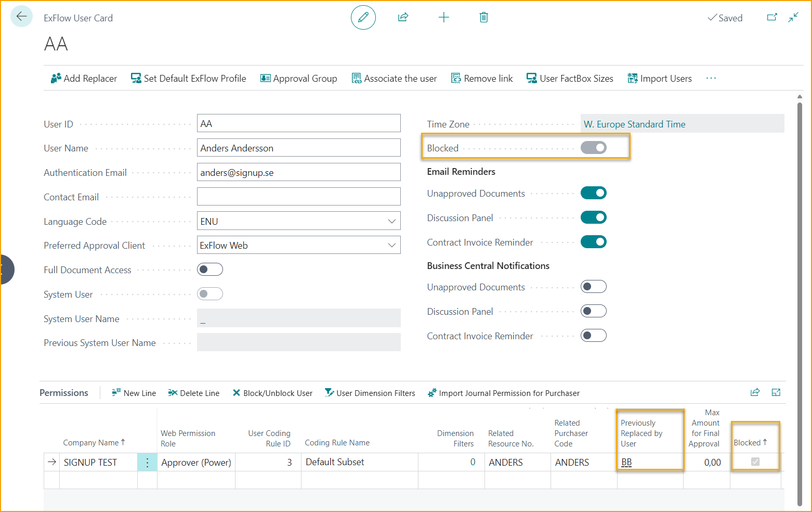This screenshot has width=812, height=512.
Task: Select Add Replacer action
Action: coord(84,79)
